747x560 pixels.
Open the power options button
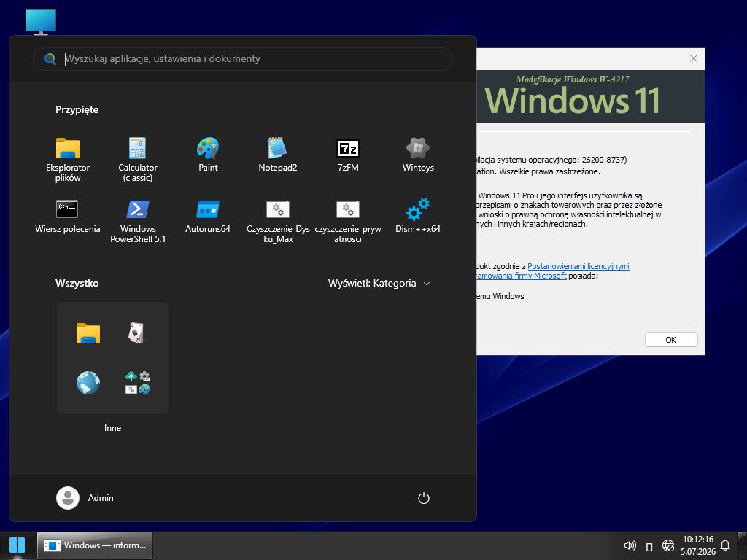(424, 498)
